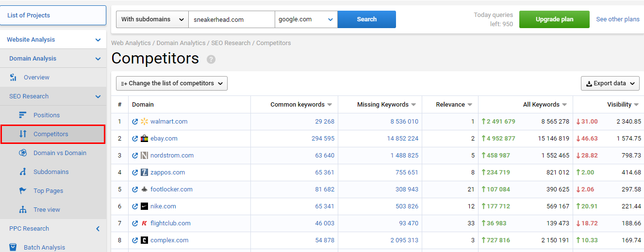Click the ebay.com favicon
This screenshot has width=644, height=252.
(144, 139)
